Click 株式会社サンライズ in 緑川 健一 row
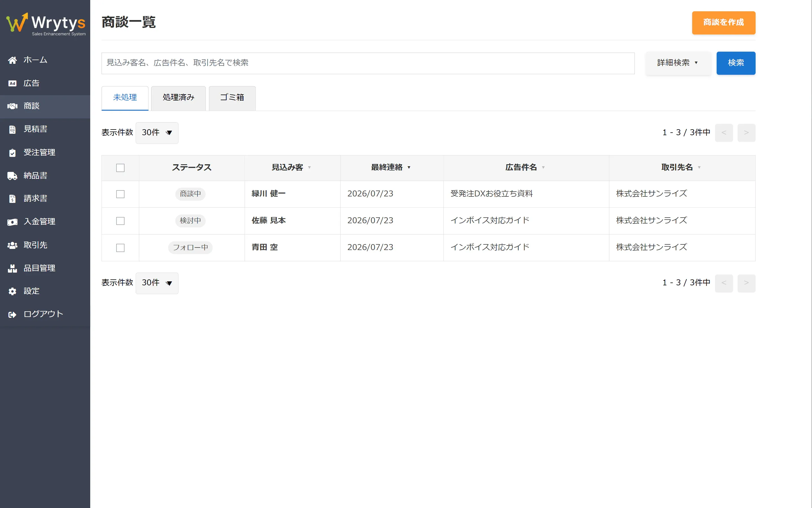The width and height of the screenshot is (812, 508). (x=652, y=194)
